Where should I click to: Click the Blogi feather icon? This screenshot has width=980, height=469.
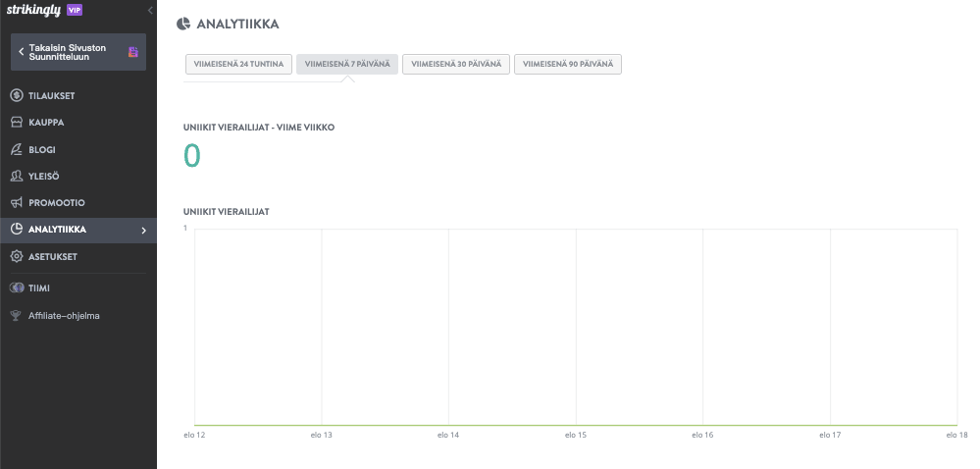coord(17,149)
